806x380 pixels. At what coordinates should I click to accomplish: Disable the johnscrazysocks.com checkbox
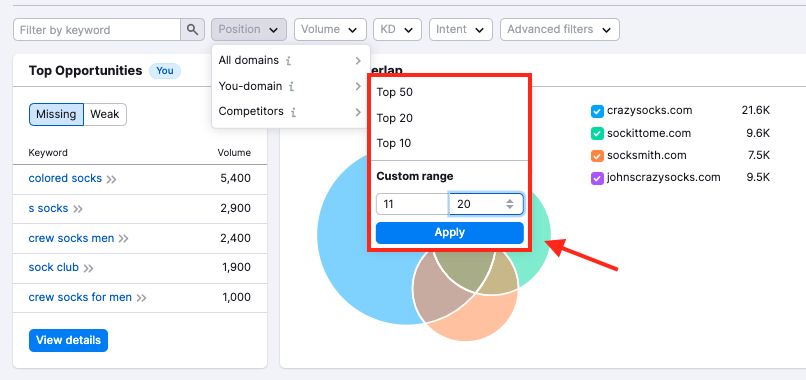597,178
